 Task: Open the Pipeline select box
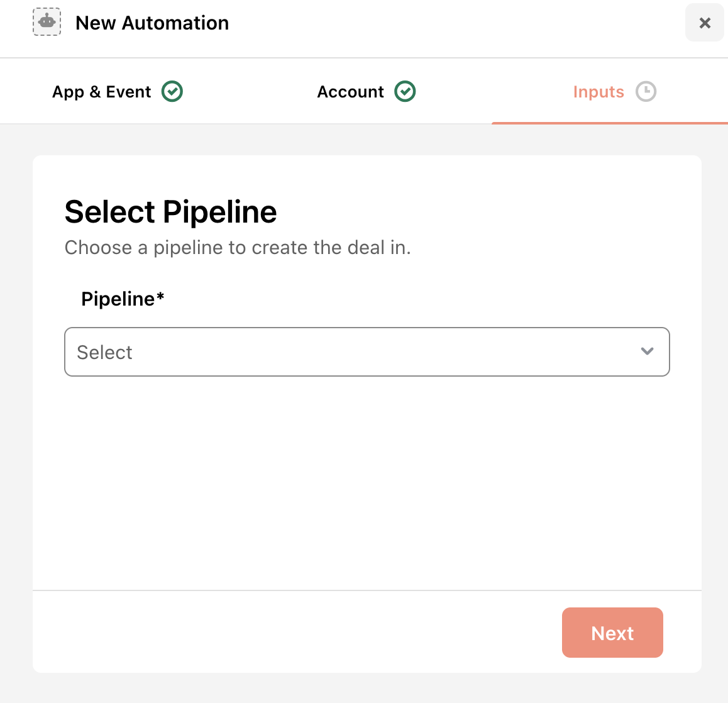[367, 351]
